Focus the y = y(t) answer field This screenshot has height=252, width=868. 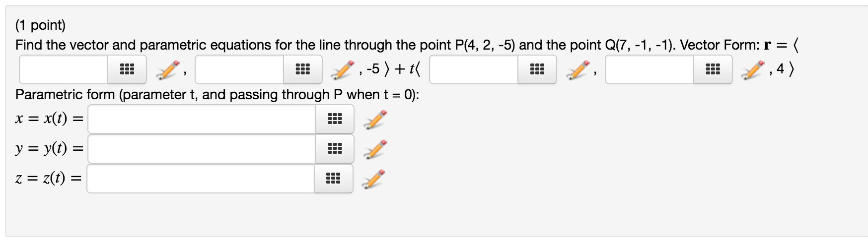point(202,149)
